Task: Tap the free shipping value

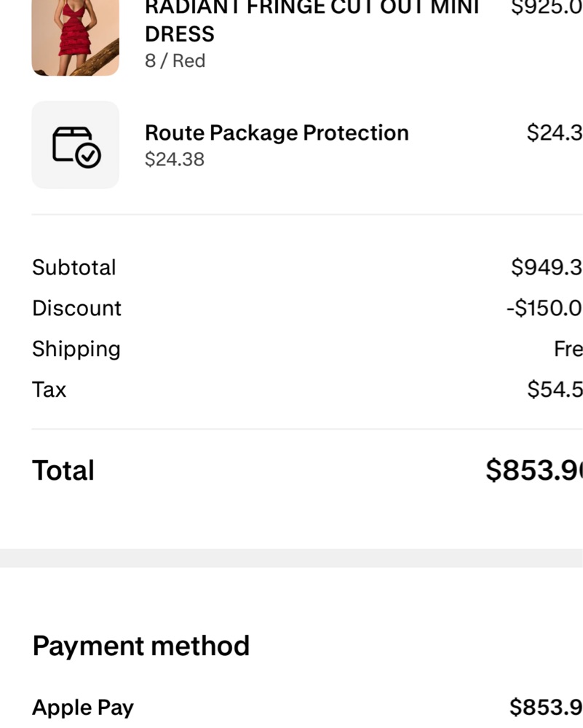Action: [568, 349]
